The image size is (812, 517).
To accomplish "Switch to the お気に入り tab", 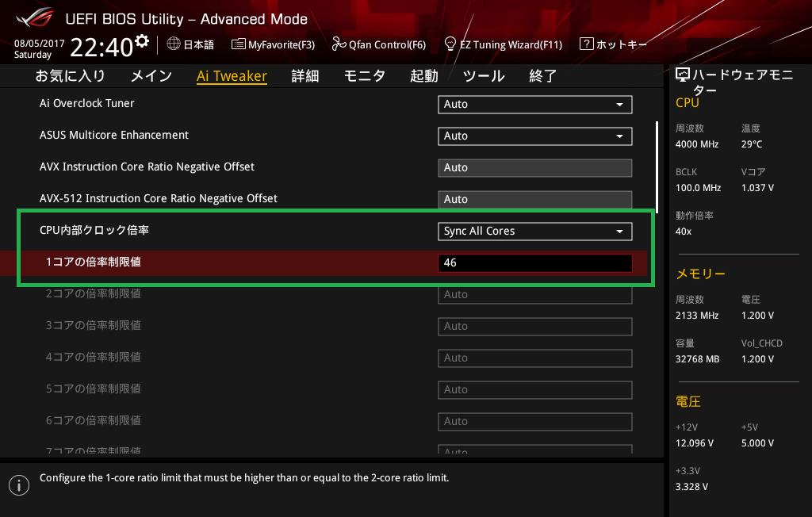I will (x=71, y=76).
